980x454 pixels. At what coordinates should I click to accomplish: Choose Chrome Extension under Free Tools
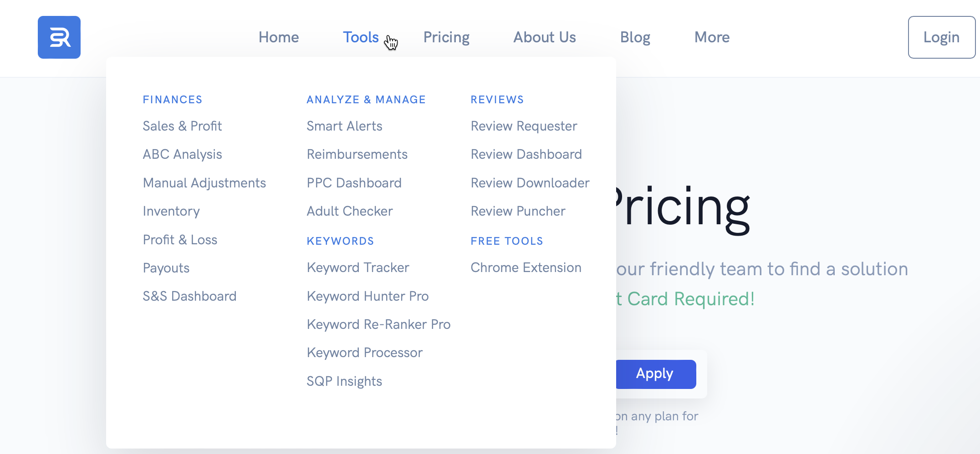click(526, 267)
